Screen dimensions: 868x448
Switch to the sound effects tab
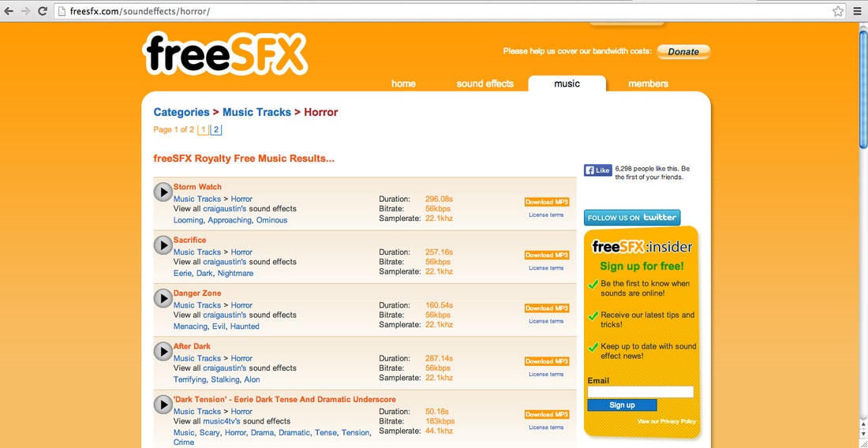click(x=485, y=84)
